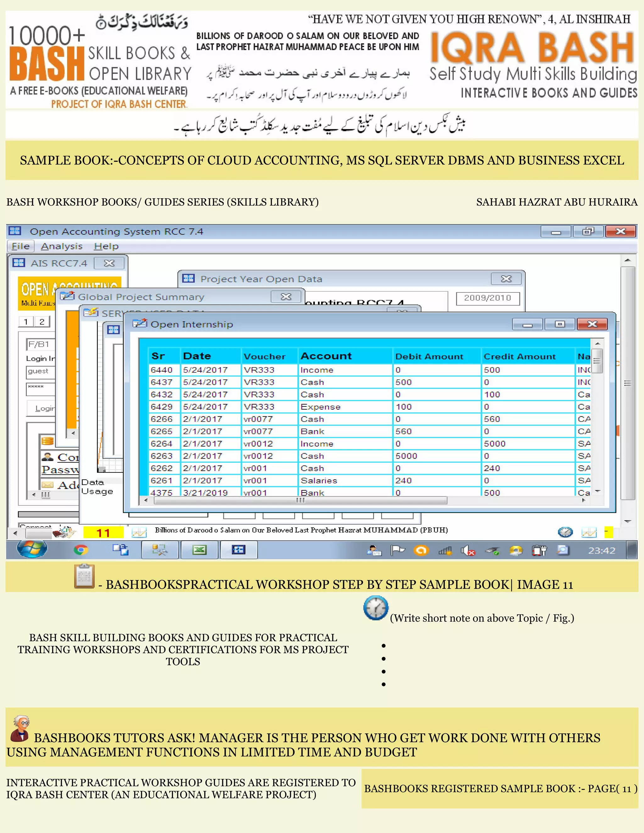Open the Help menu

click(106, 246)
